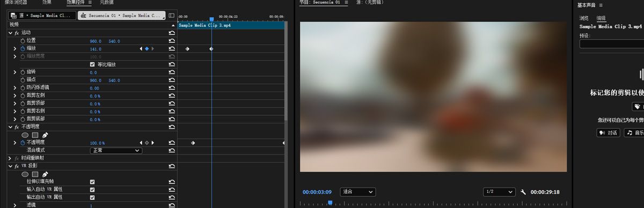Screen dimensions: 644x208
Task: Tag the clip as 对话
Action: point(609,132)
